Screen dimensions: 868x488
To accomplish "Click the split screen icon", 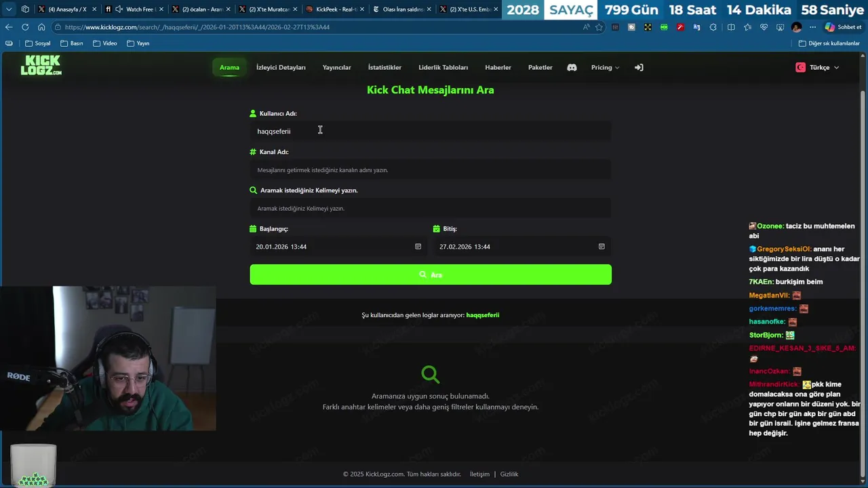I will 731,27.
